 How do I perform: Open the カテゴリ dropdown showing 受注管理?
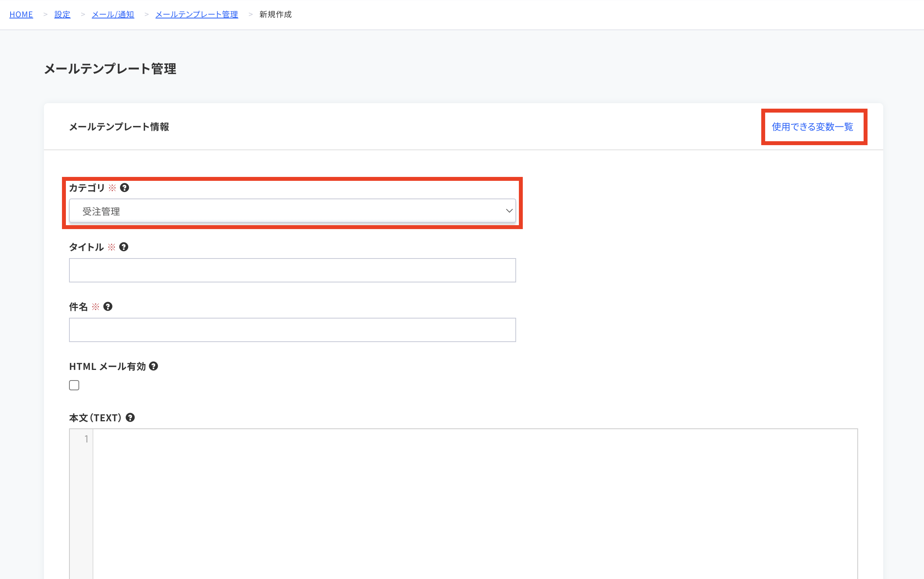click(292, 211)
